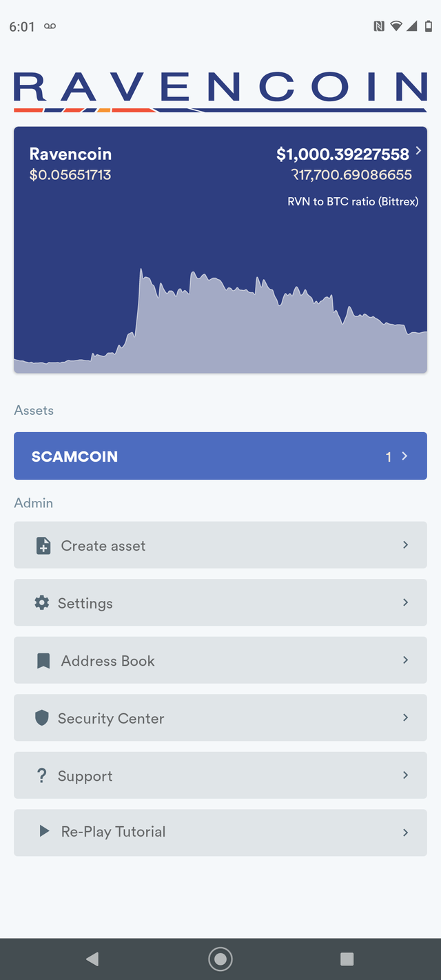Open the Address Book menu item
This screenshot has width=441, height=980.
coord(220,660)
